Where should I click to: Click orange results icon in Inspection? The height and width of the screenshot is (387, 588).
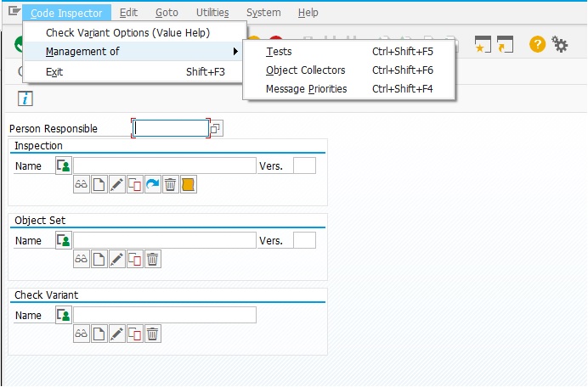point(189,185)
